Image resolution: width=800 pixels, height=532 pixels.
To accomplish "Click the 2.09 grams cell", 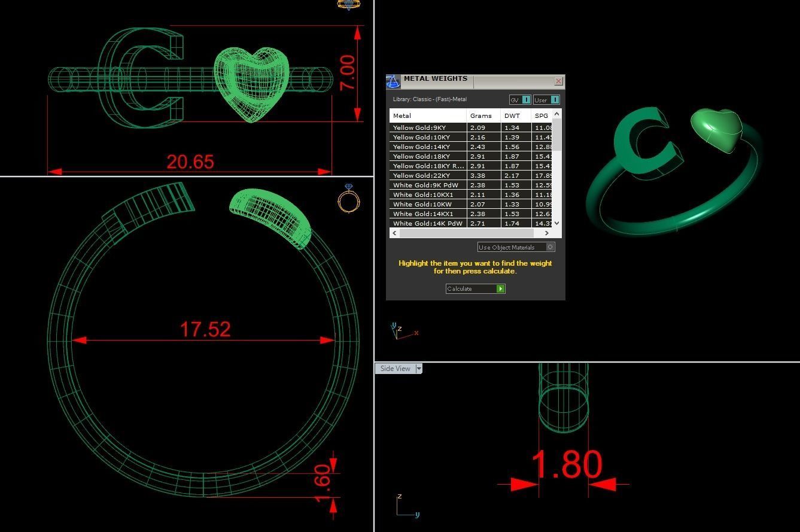I will tap(483, 127).
